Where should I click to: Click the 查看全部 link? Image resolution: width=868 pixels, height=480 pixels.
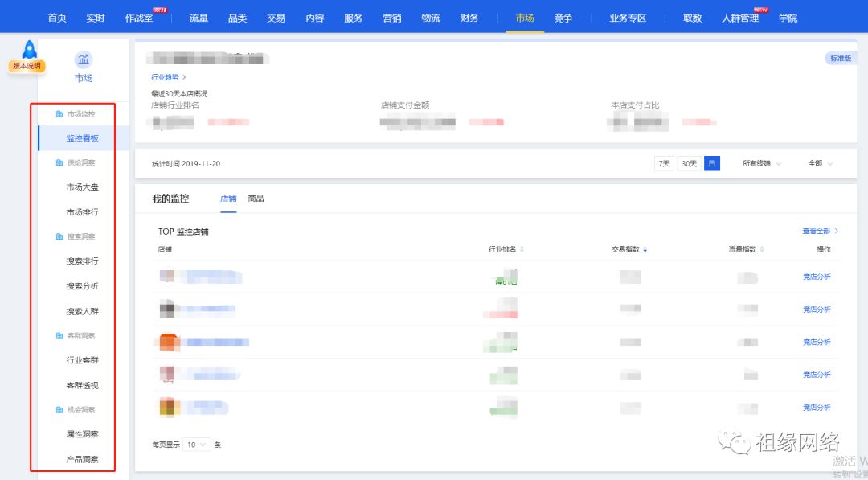[821, 231]
